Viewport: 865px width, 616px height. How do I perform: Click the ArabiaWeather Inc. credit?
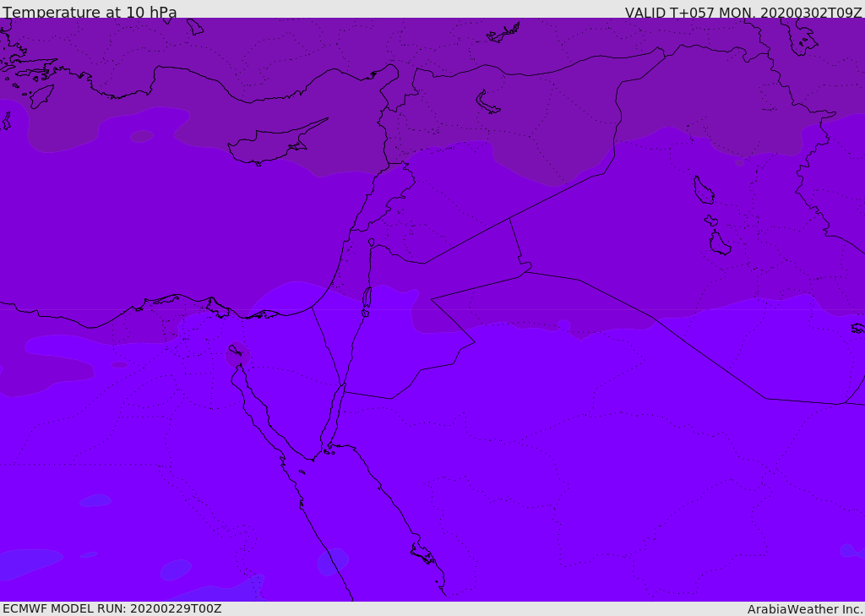[805, 609]
